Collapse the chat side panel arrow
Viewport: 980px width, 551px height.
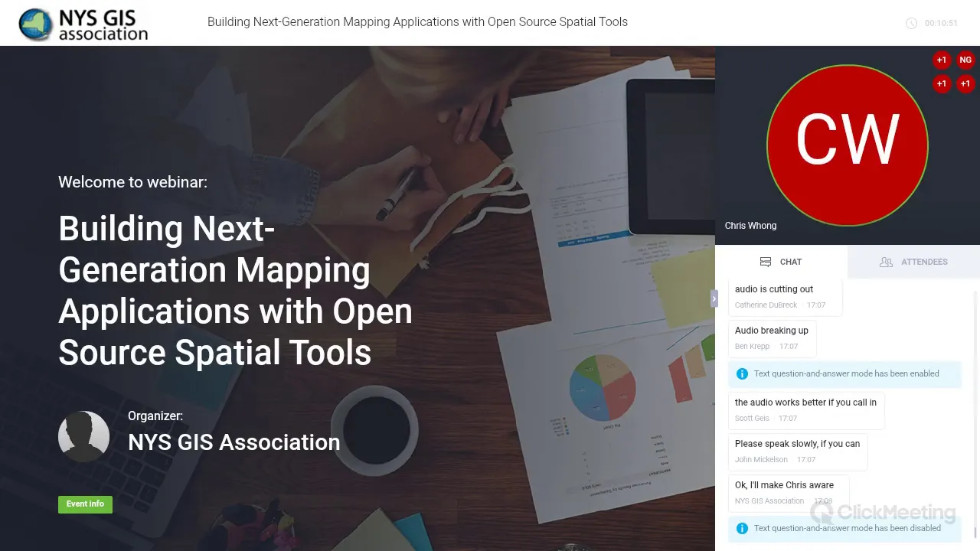[x=714, y=298]
